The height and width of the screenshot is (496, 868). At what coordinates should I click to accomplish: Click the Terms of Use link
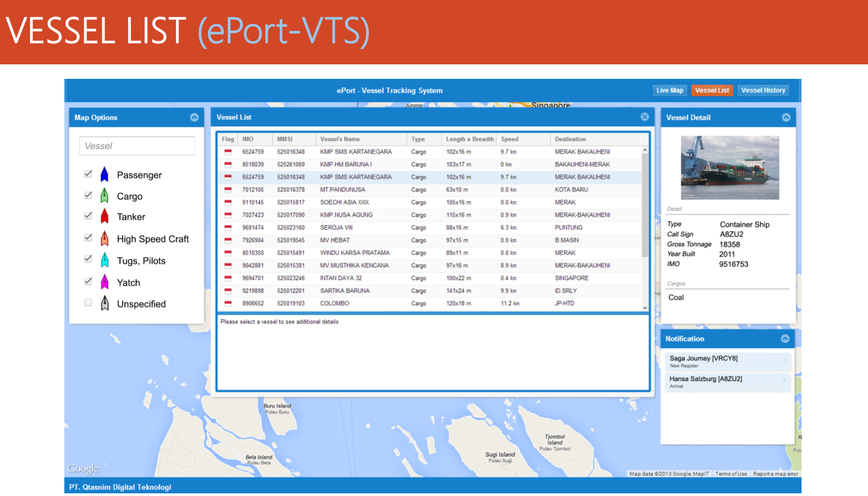click(731, 474)
